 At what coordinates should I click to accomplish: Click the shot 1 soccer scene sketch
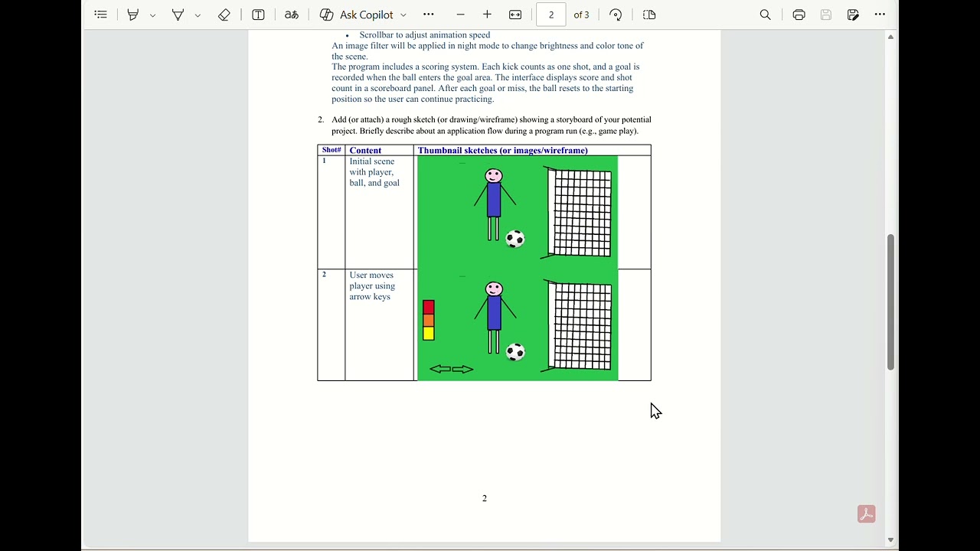(x=518, y=212)
